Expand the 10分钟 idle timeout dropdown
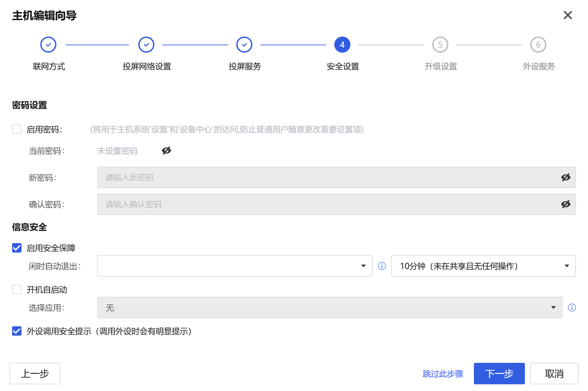This screenshot has height=391, width=588. tap(483, 266)
